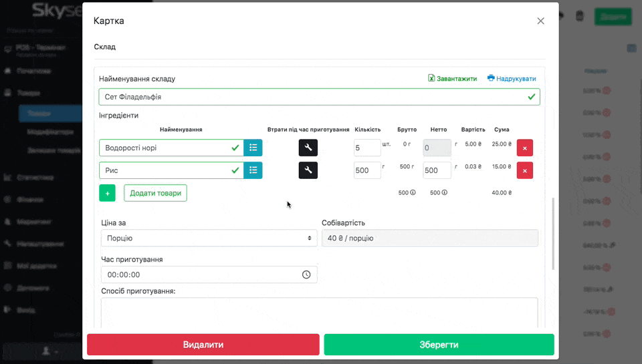
Task: Remove the Рис ingredient with red X
Action: [x=524, y=170]
